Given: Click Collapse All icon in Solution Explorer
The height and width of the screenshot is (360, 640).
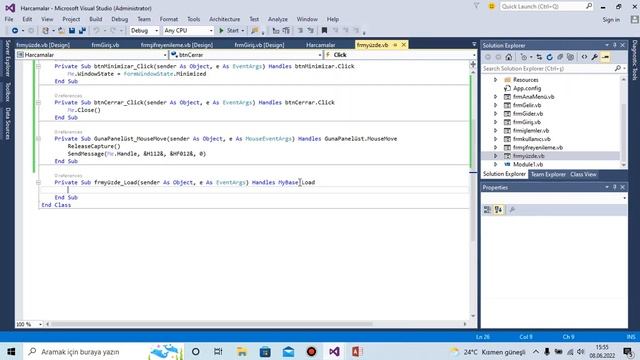Looking at the screenshot, I should point(560,57).
